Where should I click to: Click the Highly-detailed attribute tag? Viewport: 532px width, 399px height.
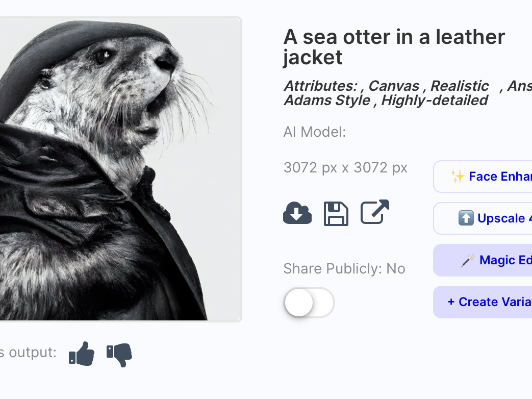pyautogui.click(x=435, y=100)
